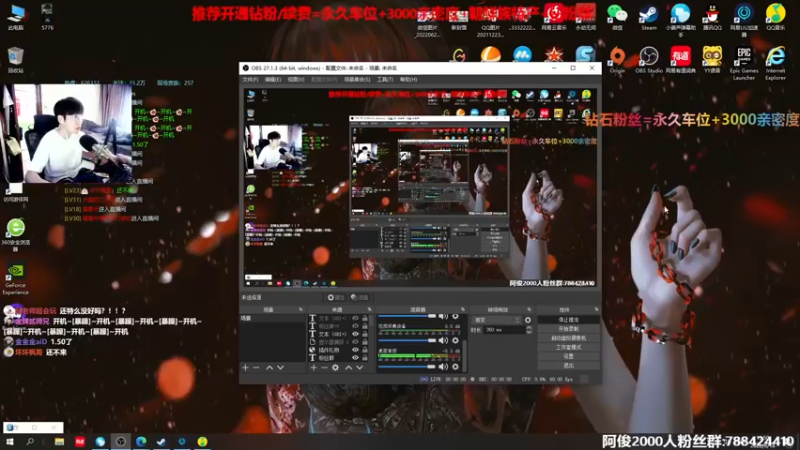Image resolution: width=800 pixels, height=450 pixels.
Task: Toggle lock on 显示器捕获 source
Action: click(365, 342)
